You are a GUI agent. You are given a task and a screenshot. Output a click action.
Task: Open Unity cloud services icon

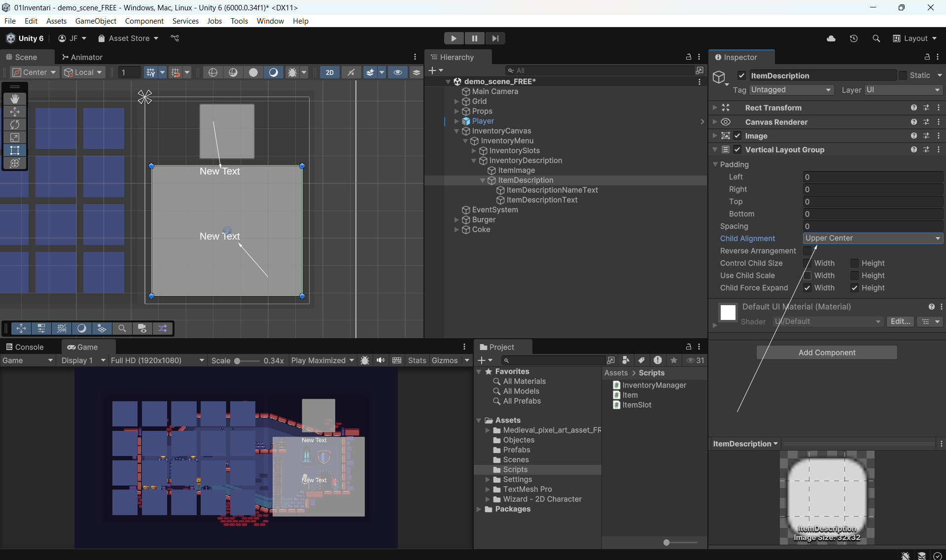pyautogui.click(x=831, y=38)
